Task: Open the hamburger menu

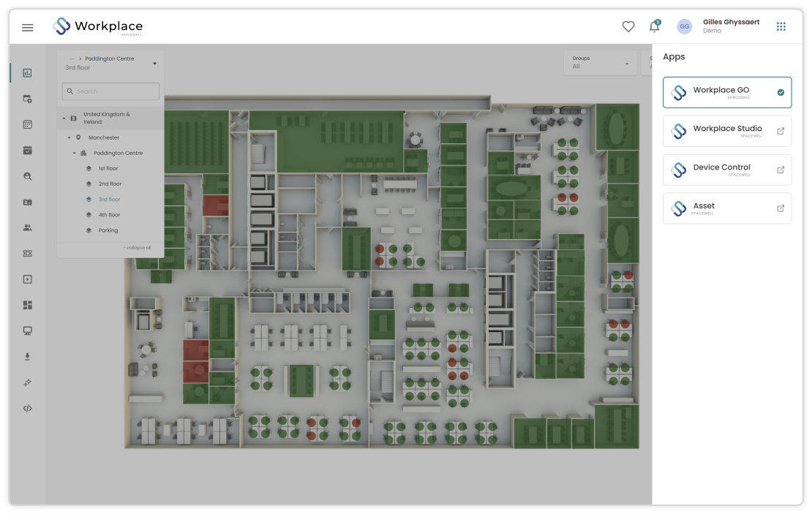Action: [x=28, y=28]
